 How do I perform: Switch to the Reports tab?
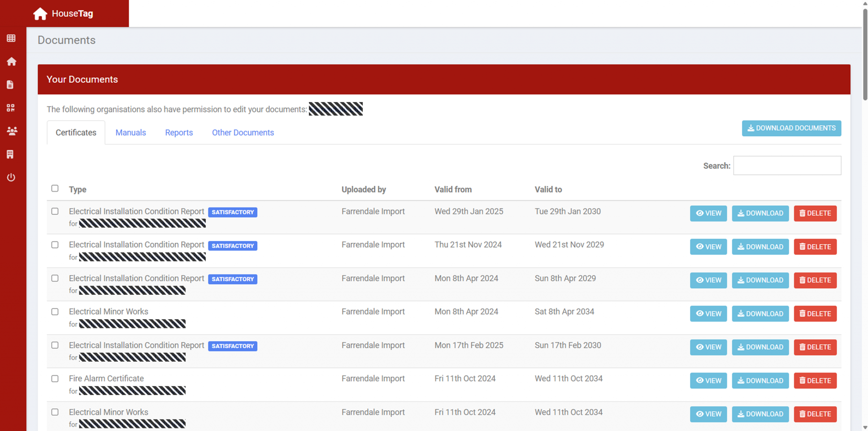point(179,132)
